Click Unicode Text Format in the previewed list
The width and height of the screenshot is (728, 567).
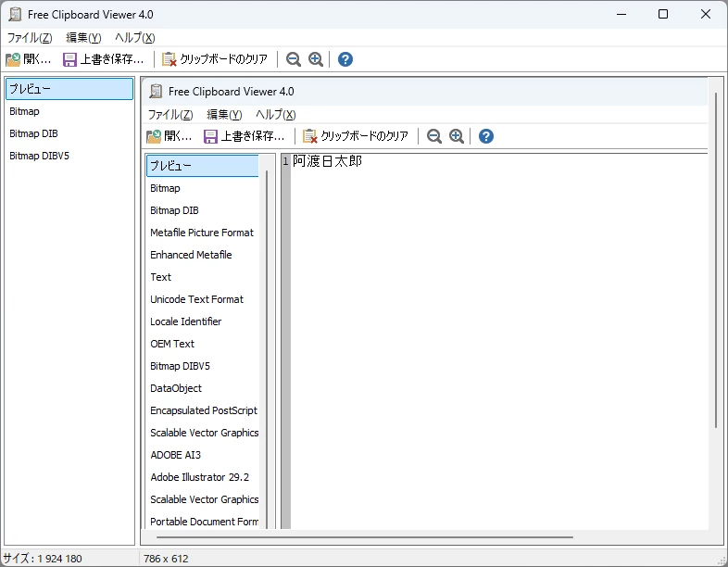click(196, 299)
